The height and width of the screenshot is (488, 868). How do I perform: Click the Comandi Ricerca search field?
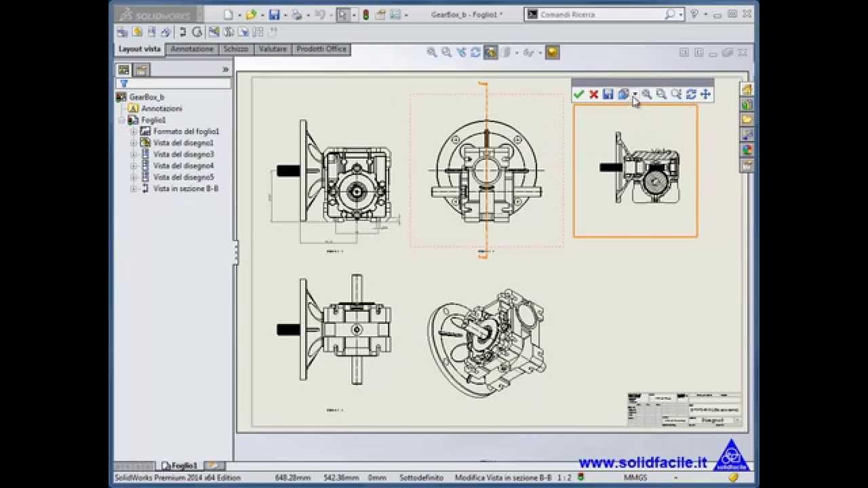[x=600, y=14]
